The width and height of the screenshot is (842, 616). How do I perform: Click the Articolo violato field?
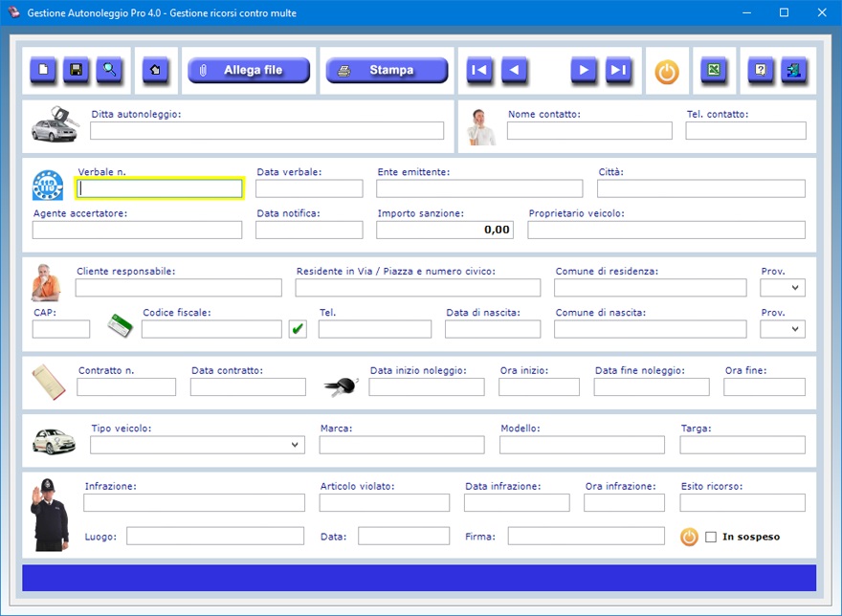tap(385, 503)
